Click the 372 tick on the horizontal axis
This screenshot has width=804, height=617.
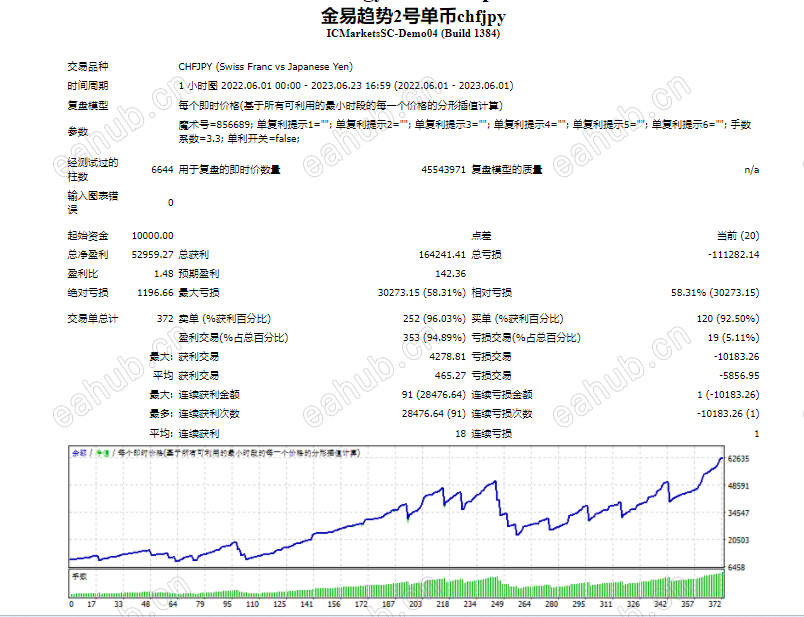pyautogui.click(x=715, y=604)
